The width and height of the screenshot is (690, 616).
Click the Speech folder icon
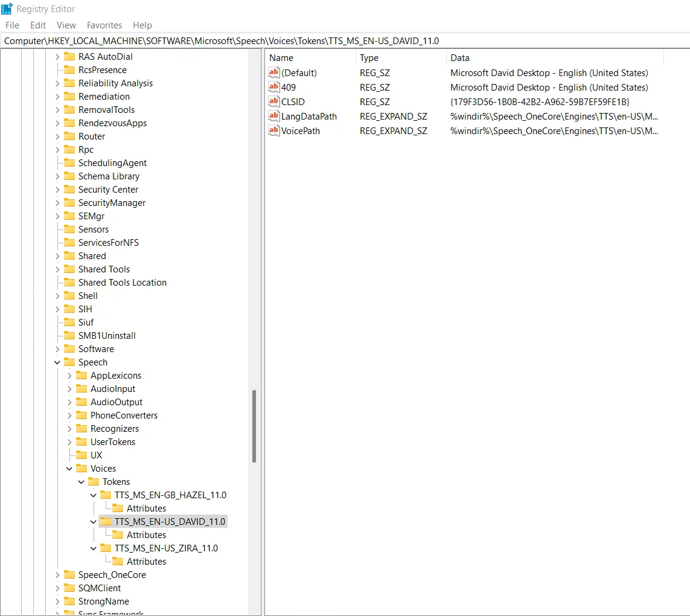click(69, 362)
